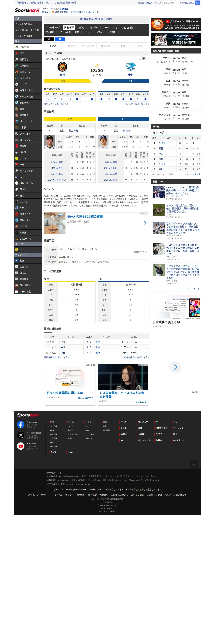Turn on 通知 bell for this game
This screenshot has height=644, width=215.
pyautogui.click(x=143, y=59)
